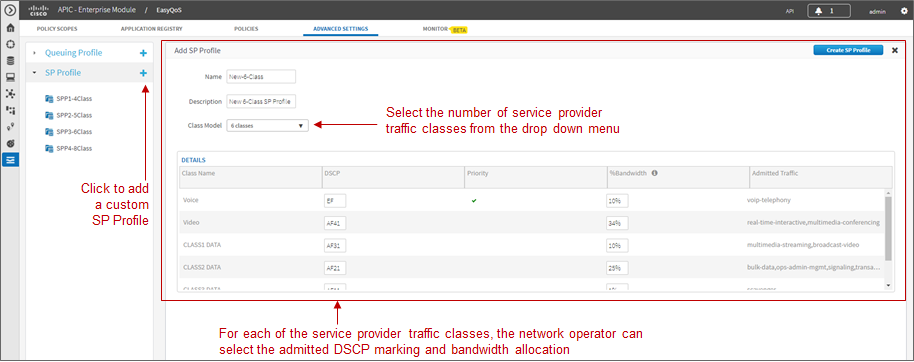Switch to Policy Scopes tab

click(57, 29)
